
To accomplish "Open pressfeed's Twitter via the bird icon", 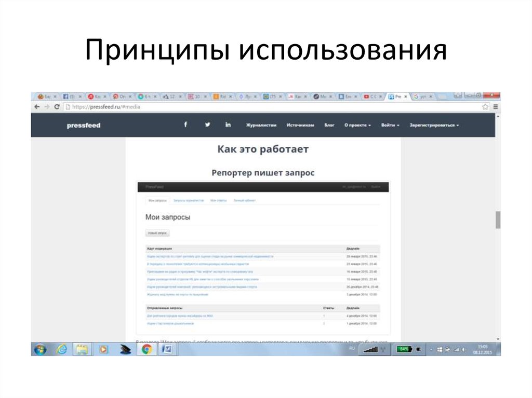I will click(x=207, y=125).
